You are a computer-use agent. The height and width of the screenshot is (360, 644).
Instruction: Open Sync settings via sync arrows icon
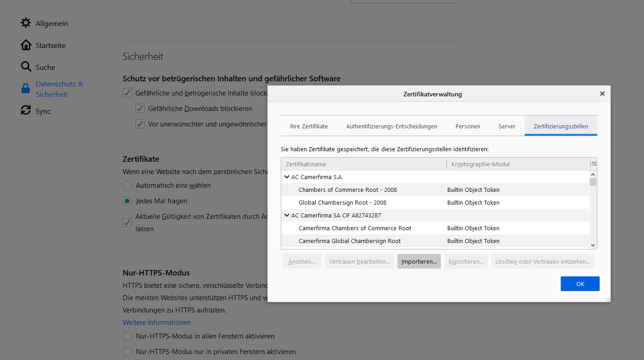(x=26, y=111)
